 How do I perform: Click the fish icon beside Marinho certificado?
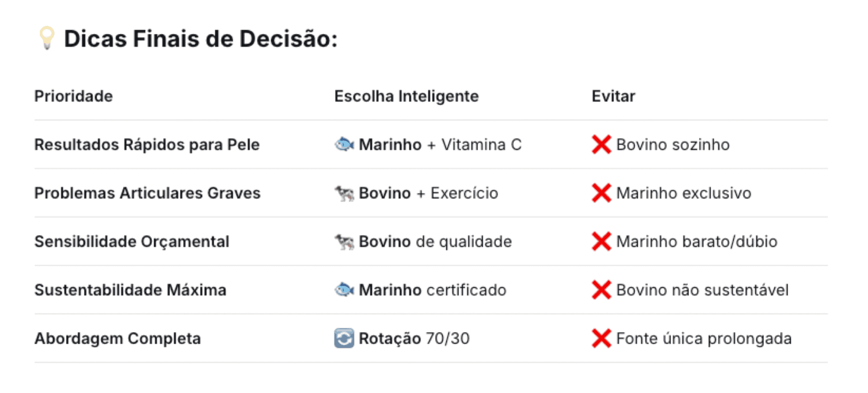coord(344,290)
